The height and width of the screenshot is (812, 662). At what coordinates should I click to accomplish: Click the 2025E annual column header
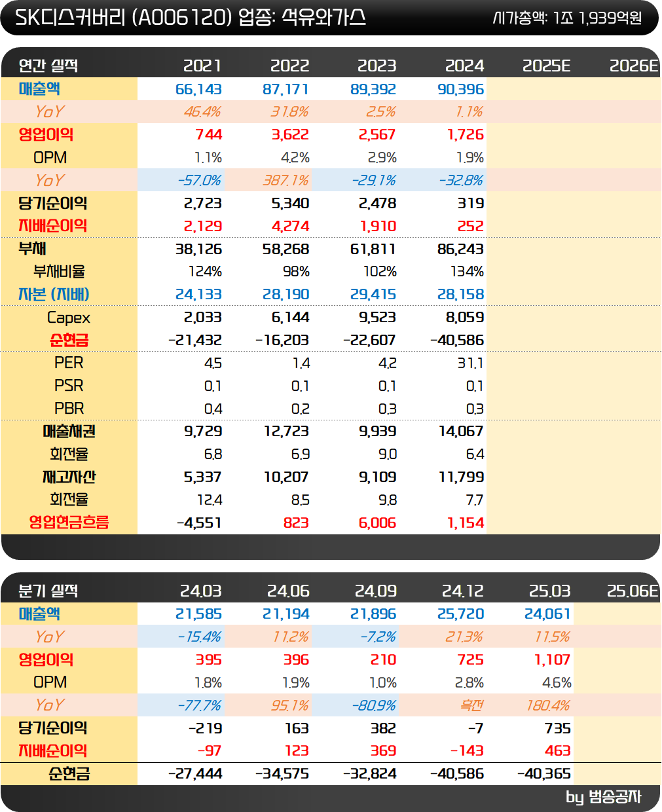click(547, 65)
